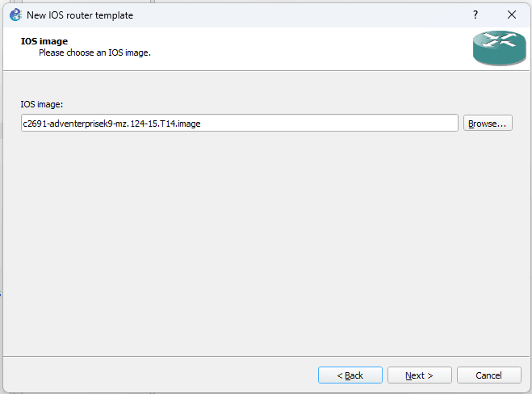532x394 pixels.
Task: Click the empty space right of the image filename
Action: point(339,124)
